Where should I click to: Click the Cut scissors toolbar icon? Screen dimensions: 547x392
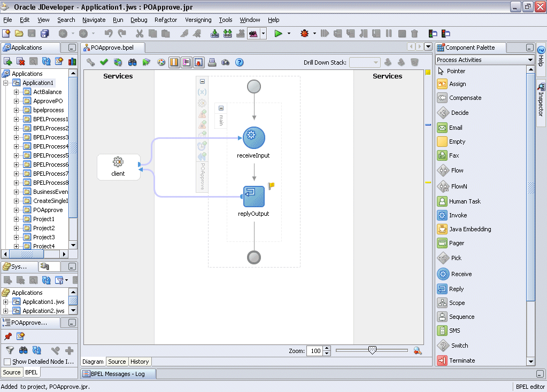(140, 34)
